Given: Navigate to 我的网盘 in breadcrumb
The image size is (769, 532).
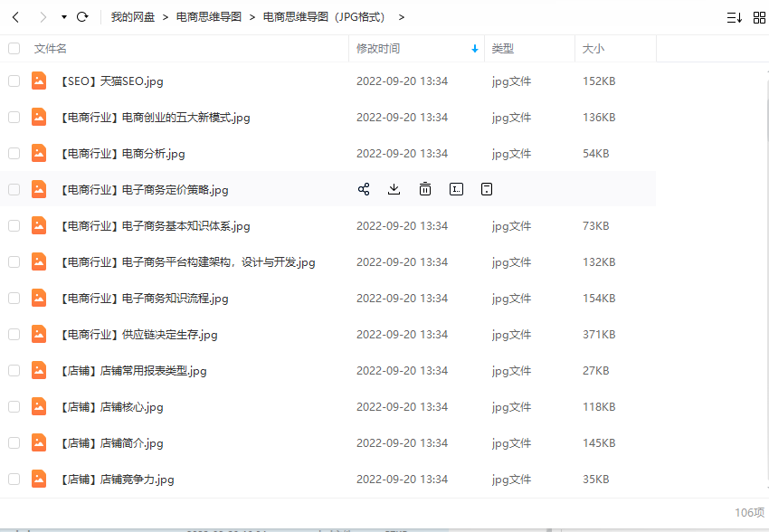Looking at the screenshot, I should click(x=133, y=17).
